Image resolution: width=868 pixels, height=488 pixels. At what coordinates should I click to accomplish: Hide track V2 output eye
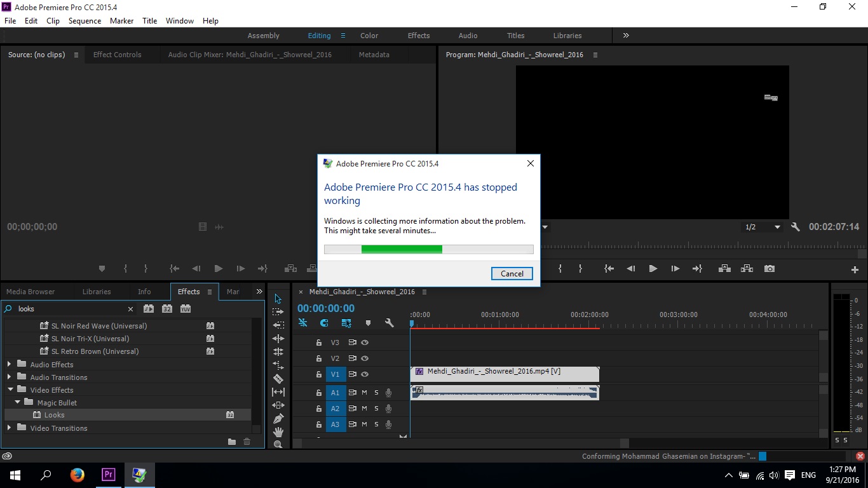365,358
